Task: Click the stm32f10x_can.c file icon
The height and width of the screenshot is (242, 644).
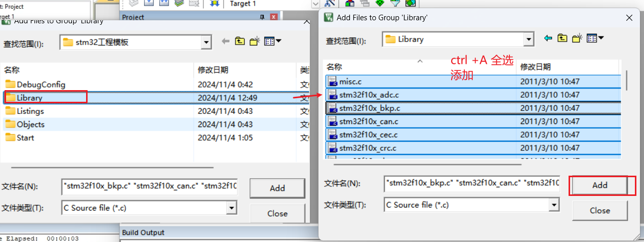Action: [333, 122]
